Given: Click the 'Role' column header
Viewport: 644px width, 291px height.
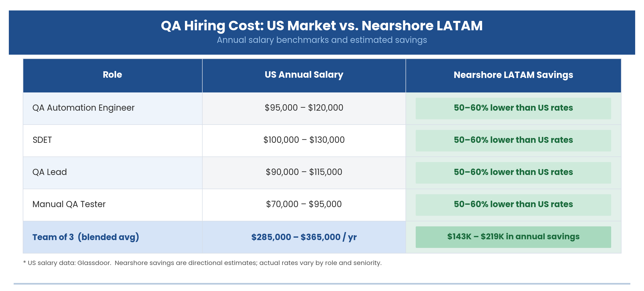Looking at the screenshot, I should click(112, 76).
